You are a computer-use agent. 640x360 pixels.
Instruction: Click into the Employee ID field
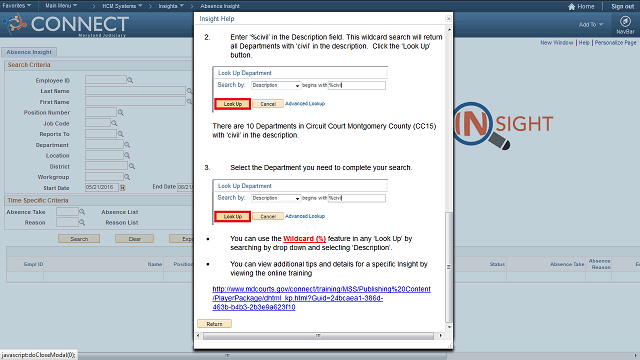pyautogui.click(x=106, y=80)
